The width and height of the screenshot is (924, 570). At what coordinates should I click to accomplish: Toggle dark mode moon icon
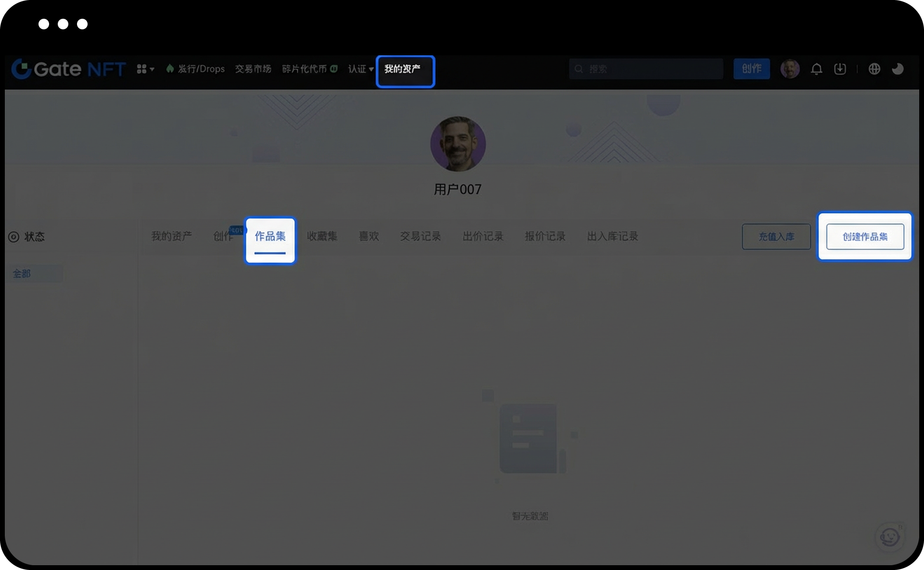(x=898, y=69)
